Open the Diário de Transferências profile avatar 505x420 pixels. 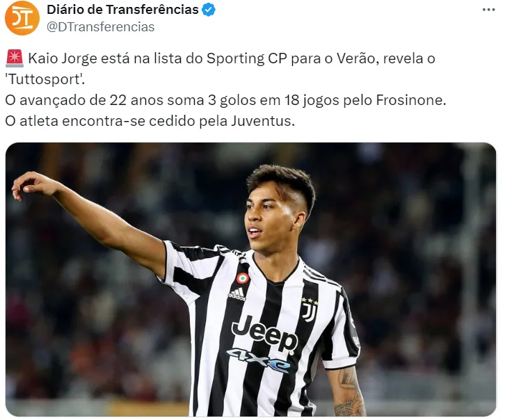tap(22, 18)
